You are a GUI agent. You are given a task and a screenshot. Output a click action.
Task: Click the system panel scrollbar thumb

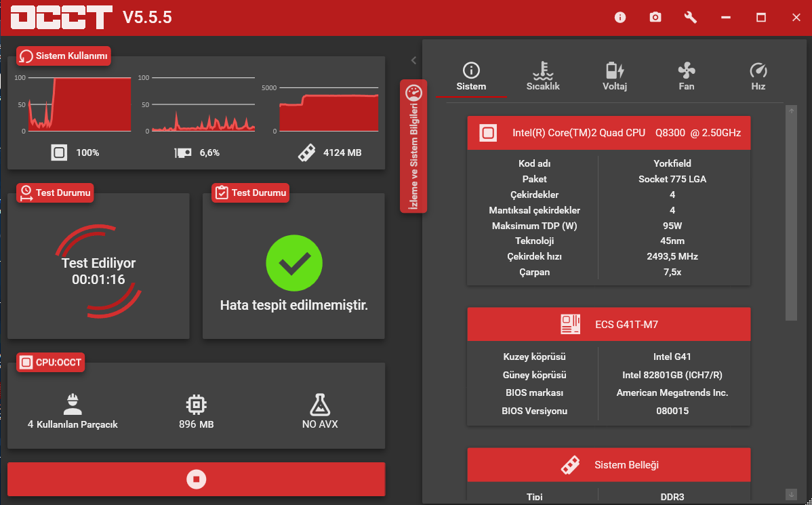pos(791,218)
